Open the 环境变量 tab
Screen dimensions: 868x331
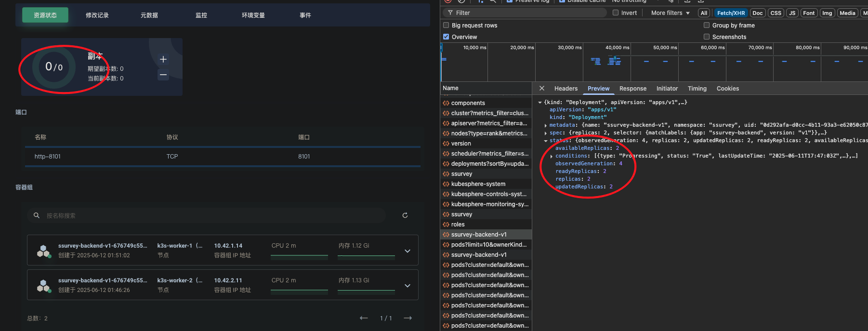coord(253,15)
